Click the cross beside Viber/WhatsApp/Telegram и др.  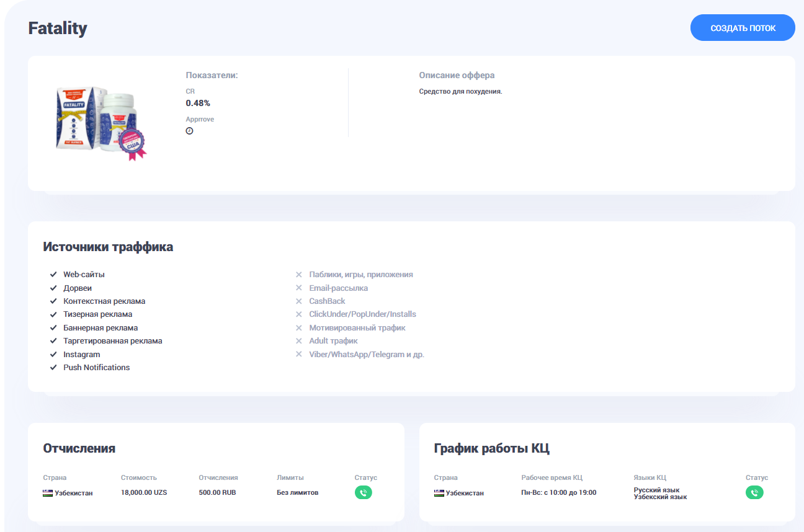point(298,355)
